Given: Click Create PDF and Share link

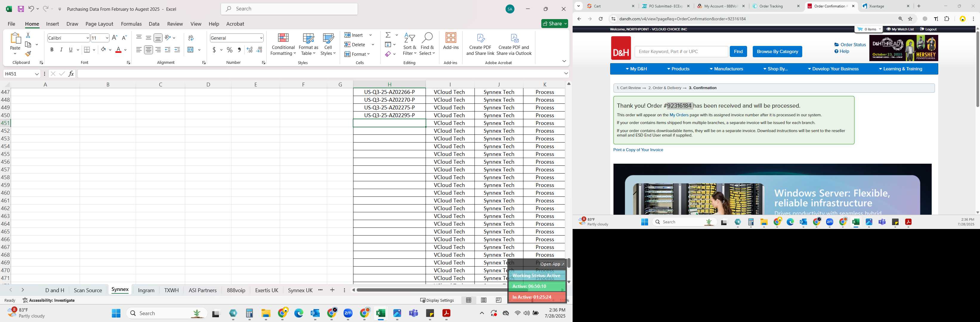Looking at the screenshot, I should coord(480,44).
